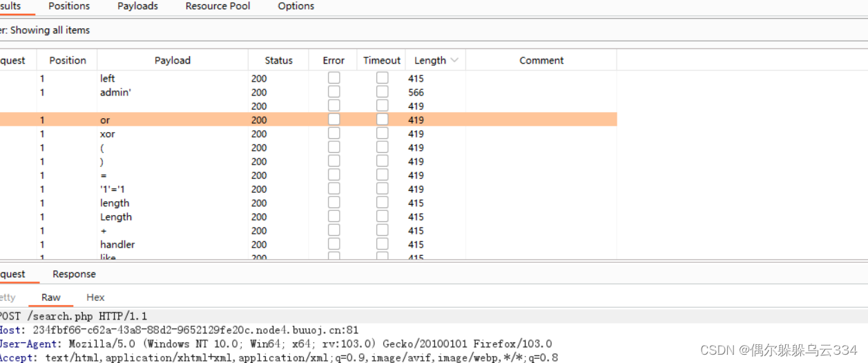Select the Raw view tab
Viewport: 868px width, 363px height.
pos(51,297)
